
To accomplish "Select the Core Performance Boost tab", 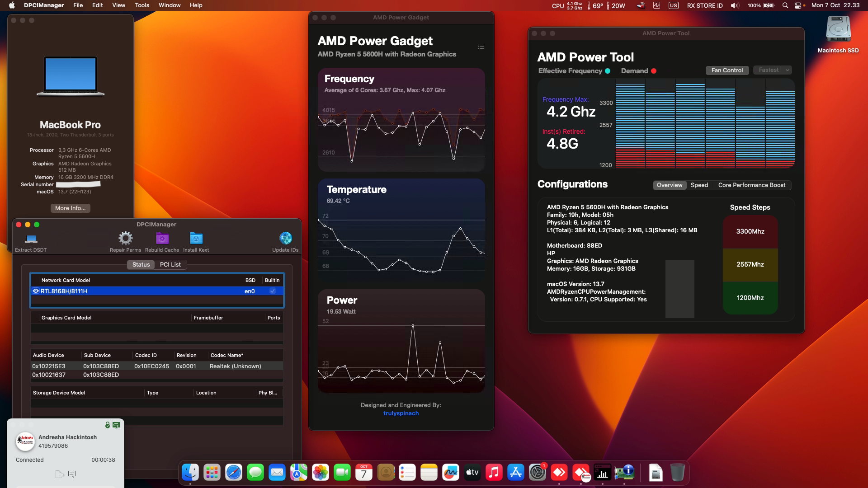I will 751,185.
